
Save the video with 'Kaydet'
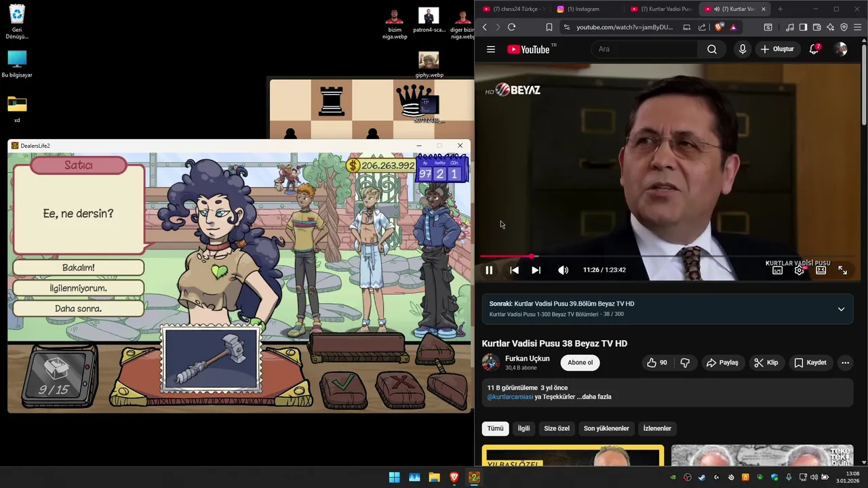[810, 363]
